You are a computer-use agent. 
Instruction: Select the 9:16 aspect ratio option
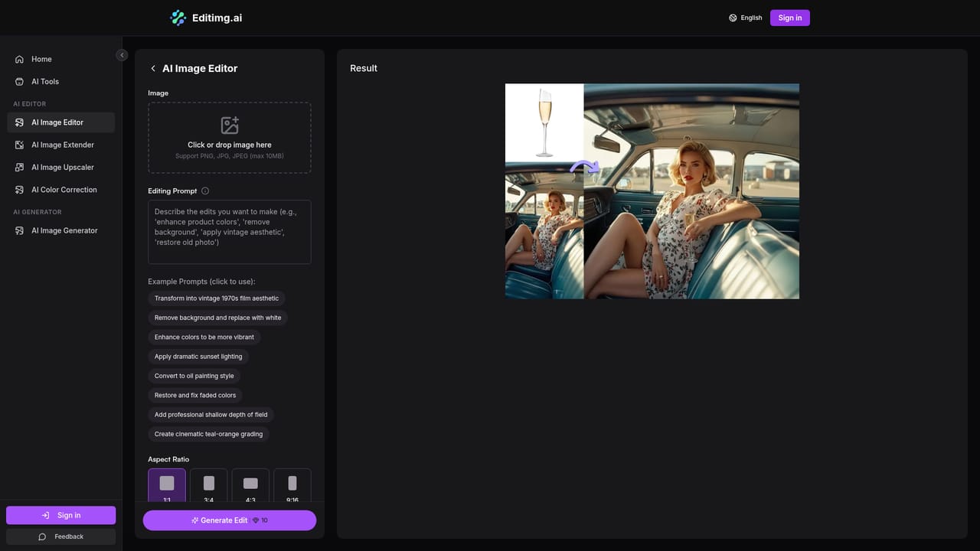click(292, 486)
